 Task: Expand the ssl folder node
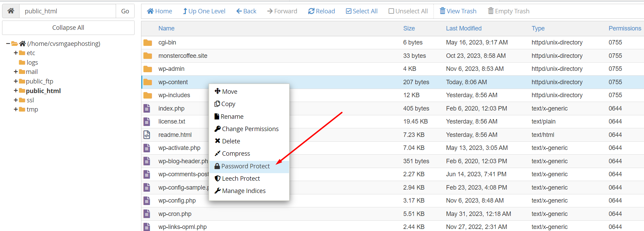16,100
